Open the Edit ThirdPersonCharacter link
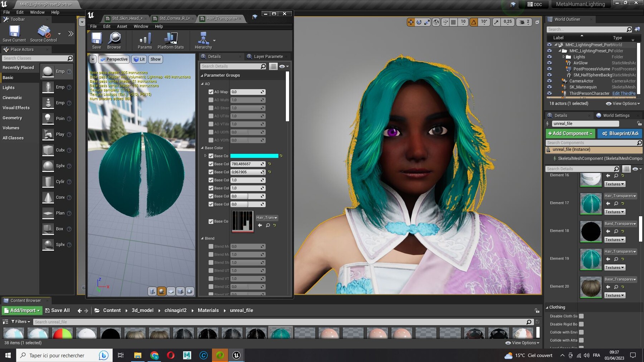 point(624,93)
